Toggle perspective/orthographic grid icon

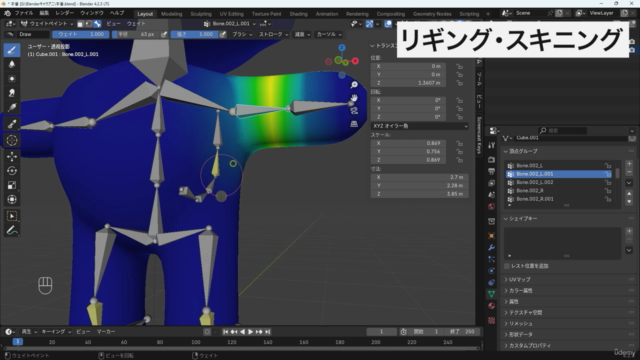click(x=354, y=124)
